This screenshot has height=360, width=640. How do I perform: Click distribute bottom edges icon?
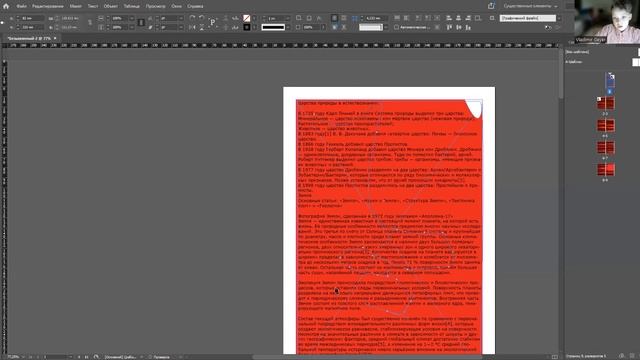[x=468, y=27]
